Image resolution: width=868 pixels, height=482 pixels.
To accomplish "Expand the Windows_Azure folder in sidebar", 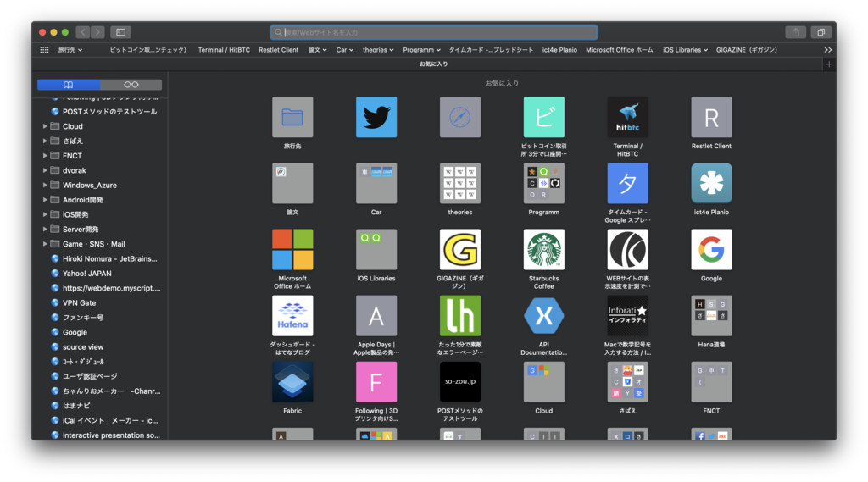I will (x=45, y=185).
